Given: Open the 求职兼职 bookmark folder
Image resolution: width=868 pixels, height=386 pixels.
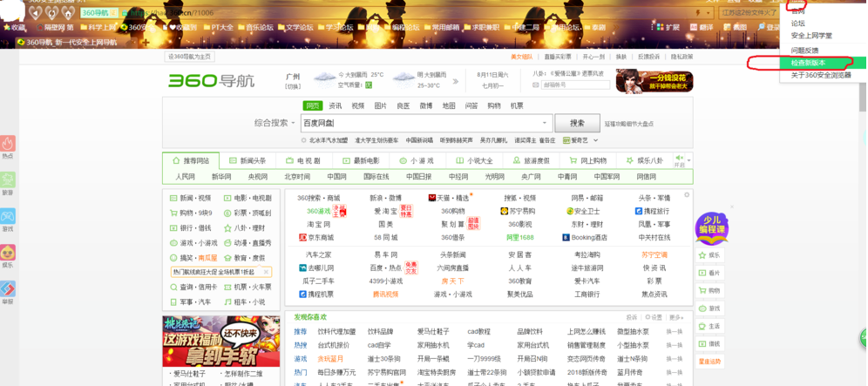Looking at the screenshot, I should tap(482, 27).
